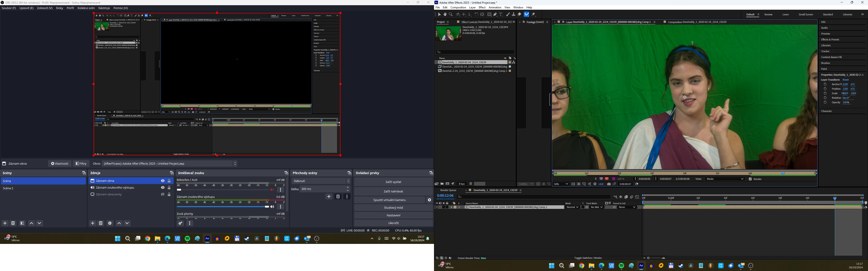Viewport: 868px width, 271px height.
Task: Open source properties gear in Zdroje panel
Action: pyautogui.click(x=110, y=223)
